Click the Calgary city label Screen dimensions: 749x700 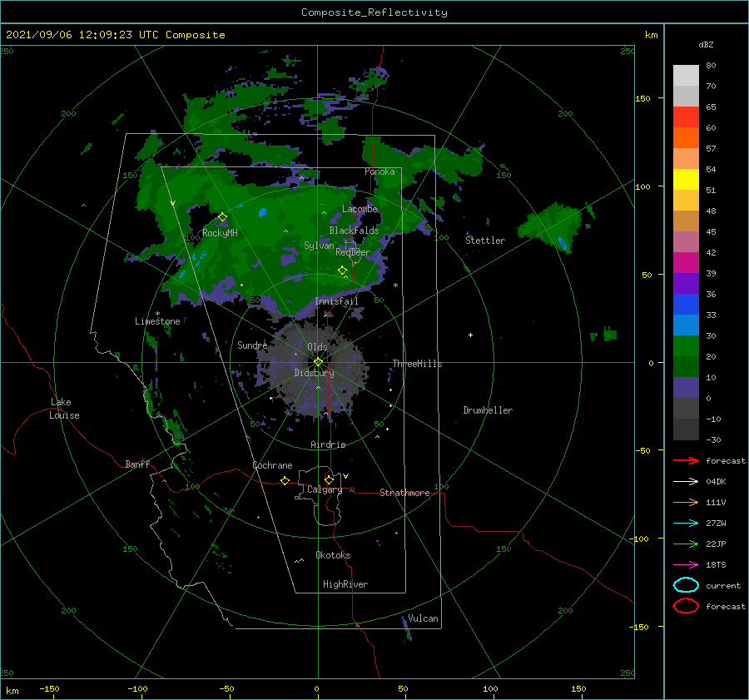tap(325, 489)
